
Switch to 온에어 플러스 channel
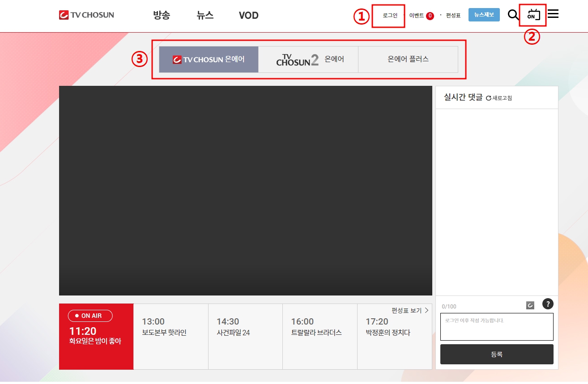pyautogui.click(x=408, y=59)
